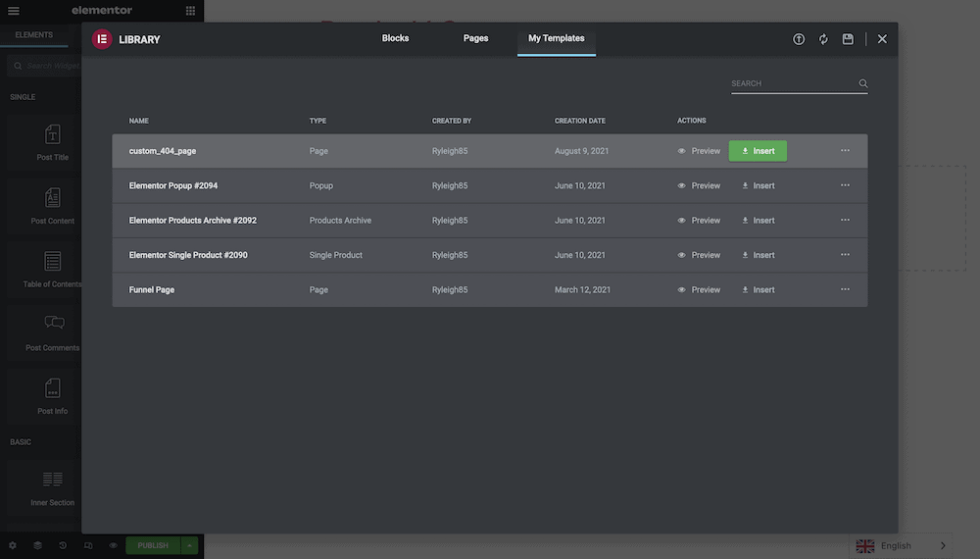
Task: Sync the template library
Action: tap(823, 39)
